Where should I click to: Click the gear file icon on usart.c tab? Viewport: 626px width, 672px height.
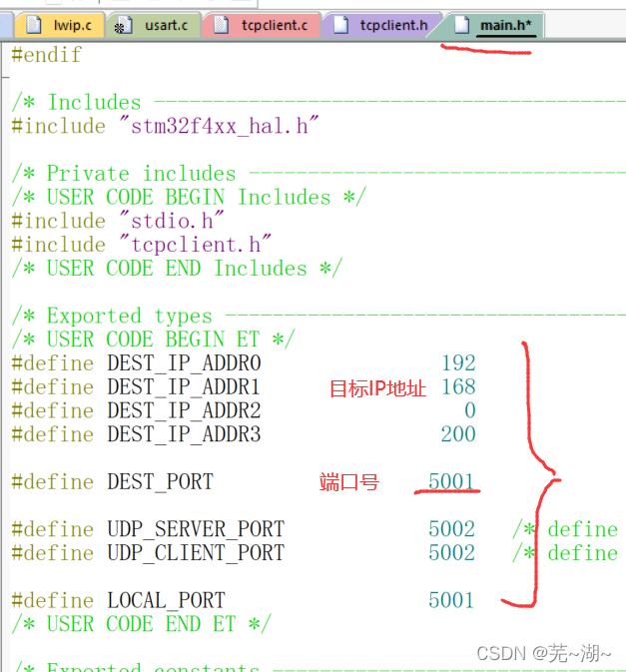124,25
